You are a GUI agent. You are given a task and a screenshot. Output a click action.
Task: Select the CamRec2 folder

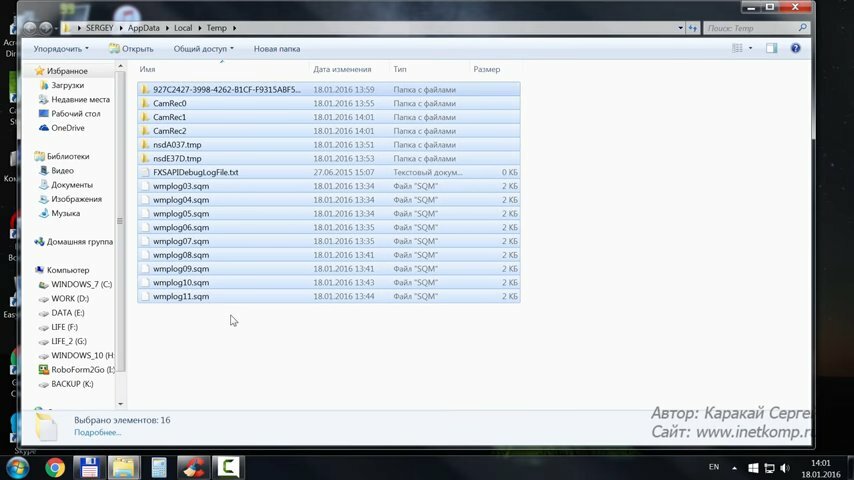[329, 131]
